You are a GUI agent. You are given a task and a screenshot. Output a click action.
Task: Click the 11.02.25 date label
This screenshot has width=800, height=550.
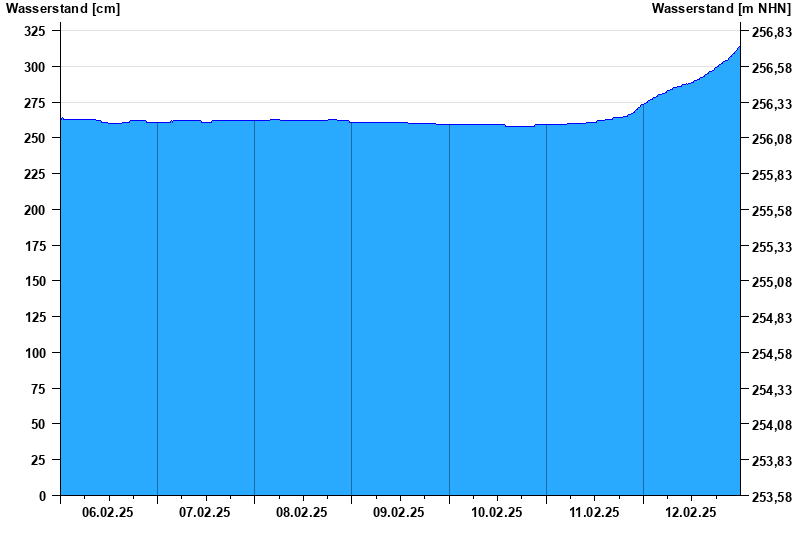[594, 512]
